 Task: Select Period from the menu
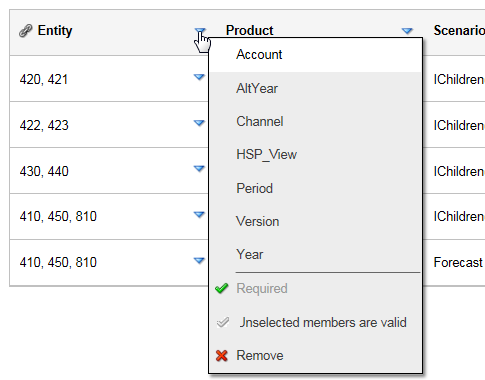coord(315,188)
